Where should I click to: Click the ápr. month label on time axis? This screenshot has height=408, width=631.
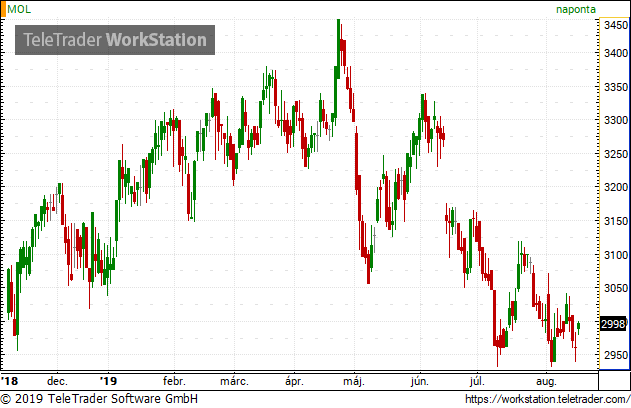tap(294, 381)
